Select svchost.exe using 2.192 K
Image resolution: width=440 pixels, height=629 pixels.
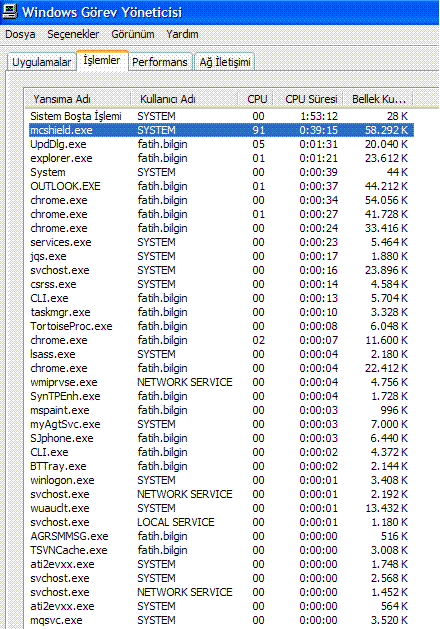click(221, 495)
